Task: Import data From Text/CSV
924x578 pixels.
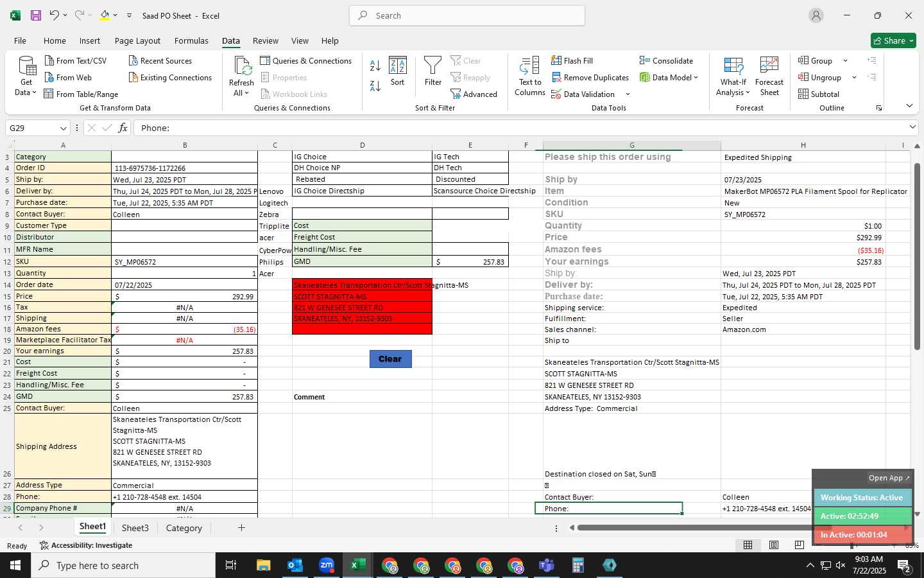Action: click(76, 60)
